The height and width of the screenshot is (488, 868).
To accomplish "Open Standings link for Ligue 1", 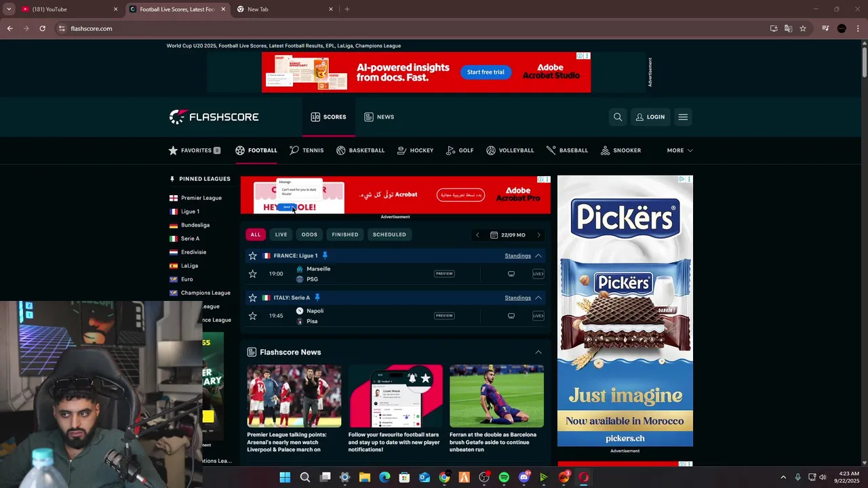I will [x=517, y=256].
